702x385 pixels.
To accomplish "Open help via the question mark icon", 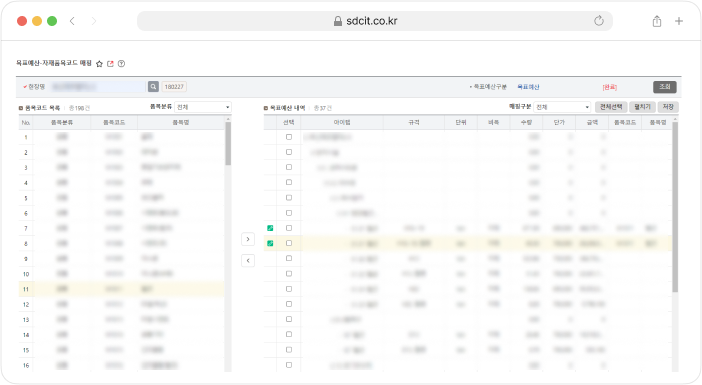I will (121, 64).
